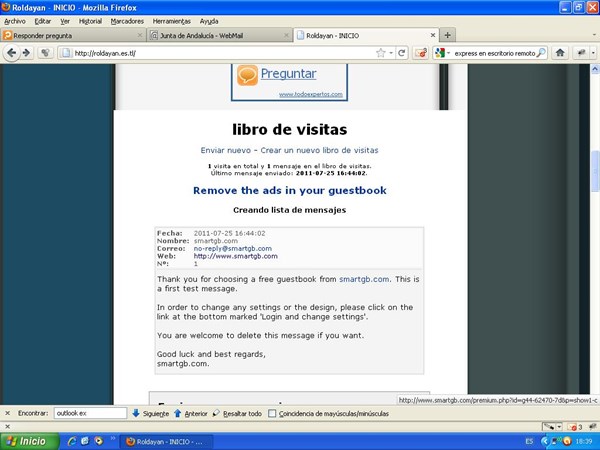Open the Ver menu
Viewport: 600px width, 450px height.
(65, 21)
